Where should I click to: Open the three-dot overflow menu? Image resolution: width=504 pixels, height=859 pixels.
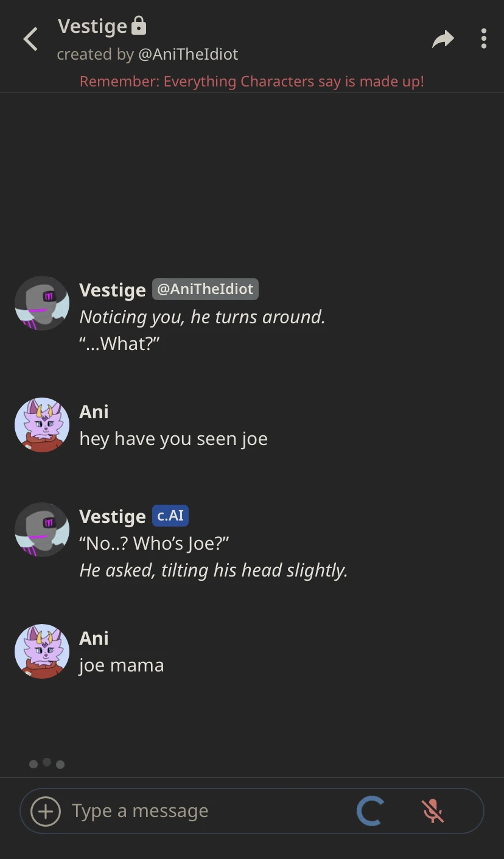pyautogui.click(x=483, y=38)
